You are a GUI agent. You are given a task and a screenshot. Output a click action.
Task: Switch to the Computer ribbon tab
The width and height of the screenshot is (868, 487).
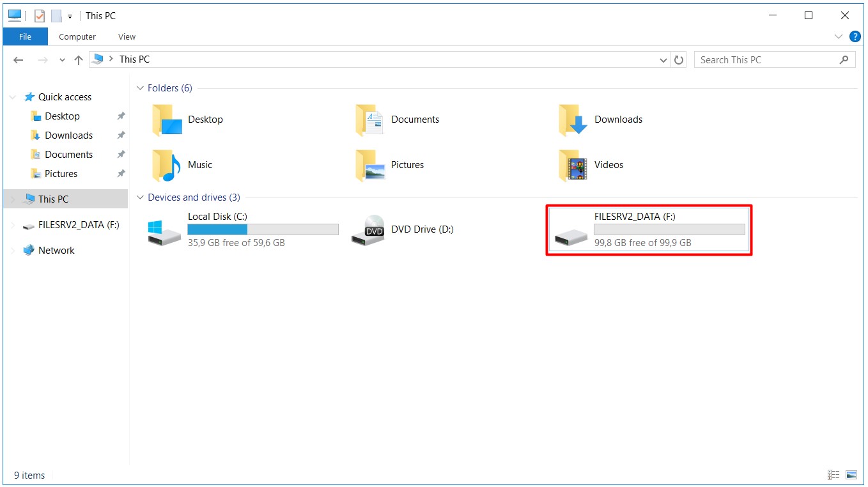click(77, 36)
